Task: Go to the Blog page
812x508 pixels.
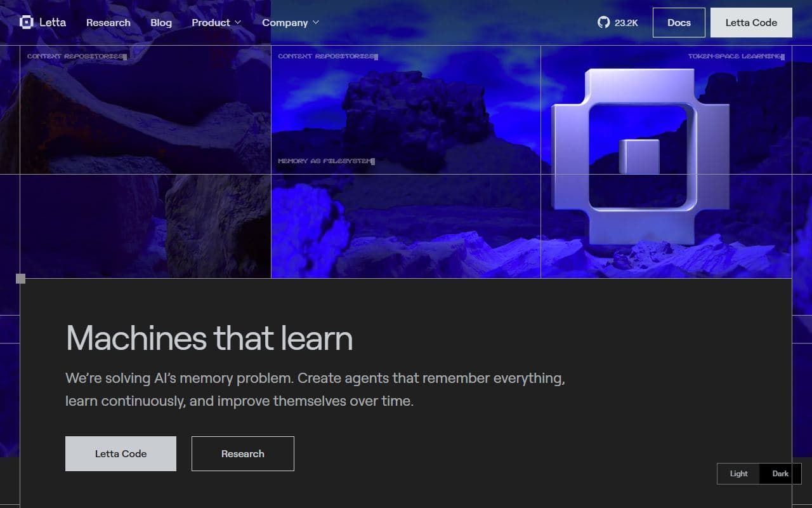Action: [161, 22]
